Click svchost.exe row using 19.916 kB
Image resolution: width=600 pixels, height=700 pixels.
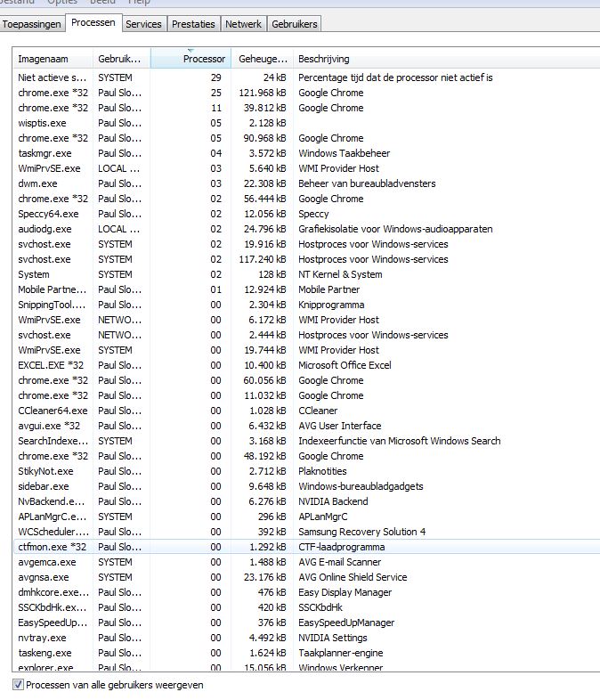pos(306,244)
